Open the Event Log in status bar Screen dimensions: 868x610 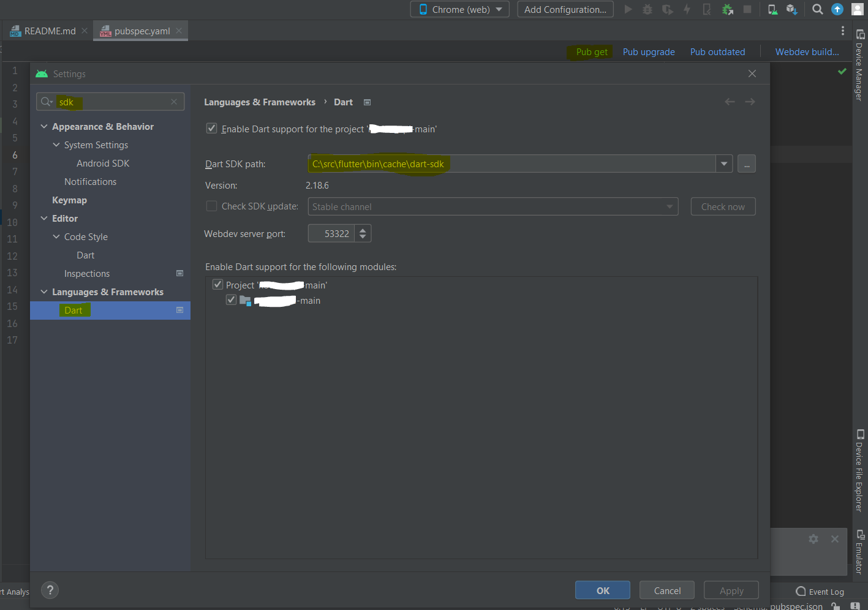(820, 591)
